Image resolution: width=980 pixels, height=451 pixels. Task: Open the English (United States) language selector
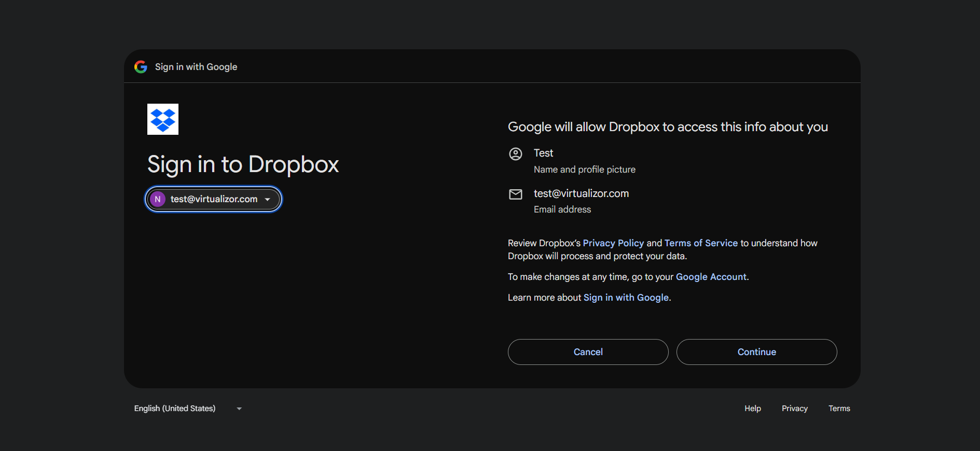click(x=175, y=408)
